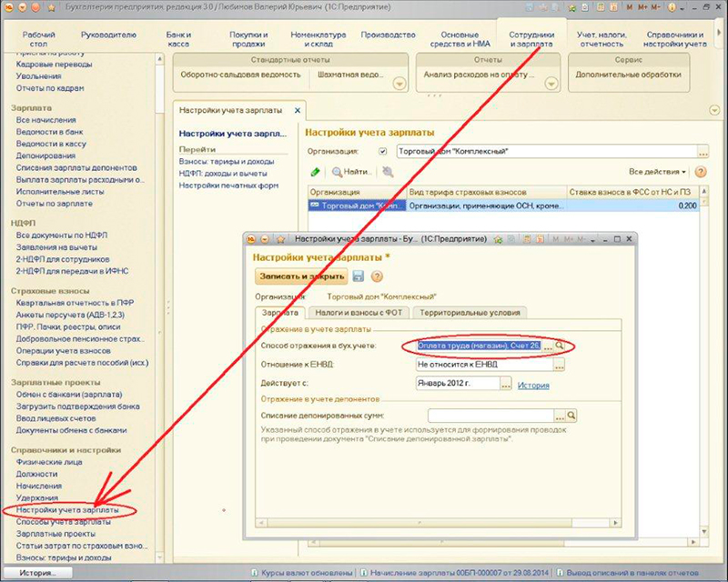Click magnifier beside Списание депонированных сумм
The height and width of the screenshot is (582, 728).
[x=571, y=415]
